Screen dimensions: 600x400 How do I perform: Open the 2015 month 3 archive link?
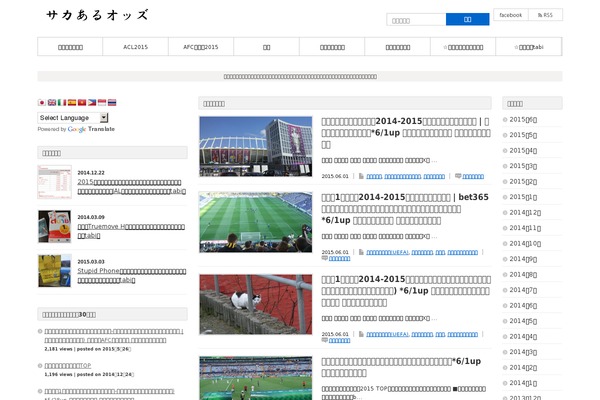[x=523, y=166]
